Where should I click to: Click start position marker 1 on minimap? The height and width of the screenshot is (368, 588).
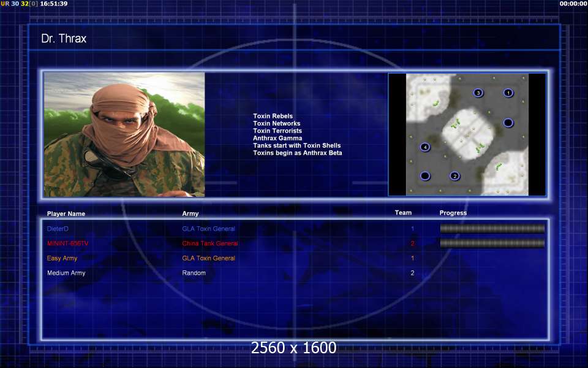[x=508, y=93]
